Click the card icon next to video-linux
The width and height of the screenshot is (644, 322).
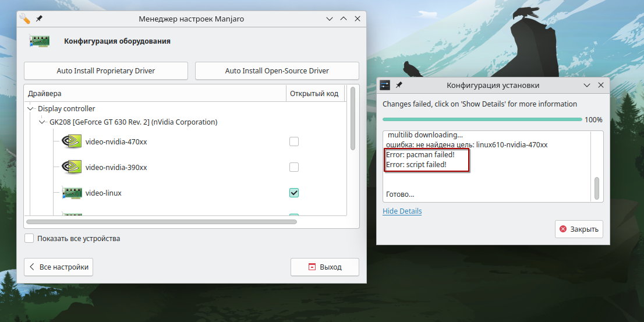72,193
